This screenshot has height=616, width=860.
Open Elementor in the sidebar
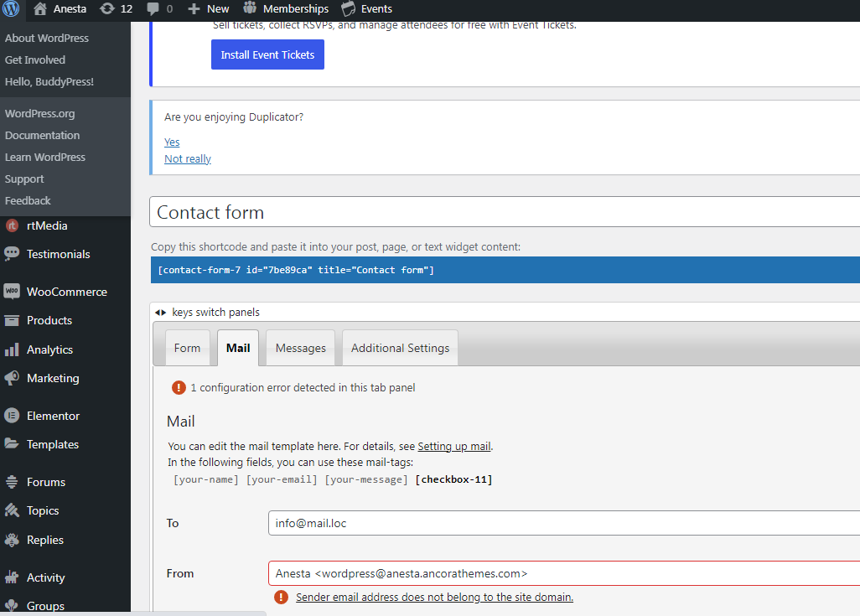point(53,416)
